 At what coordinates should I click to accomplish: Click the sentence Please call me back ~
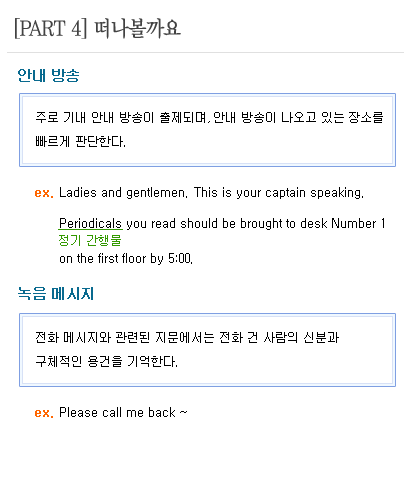123,413
